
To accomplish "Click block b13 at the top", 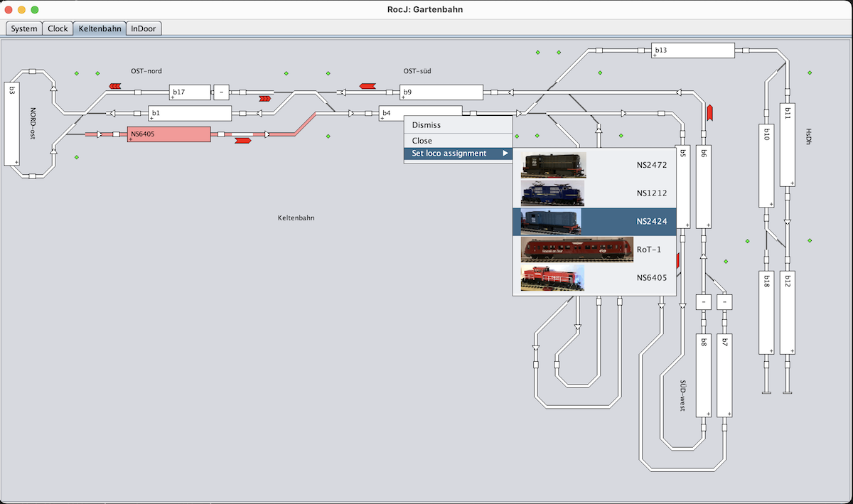I will (692, 50).
